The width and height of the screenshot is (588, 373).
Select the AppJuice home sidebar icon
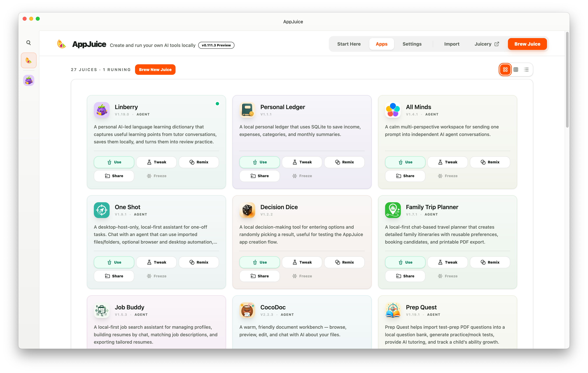pos(29,60)
